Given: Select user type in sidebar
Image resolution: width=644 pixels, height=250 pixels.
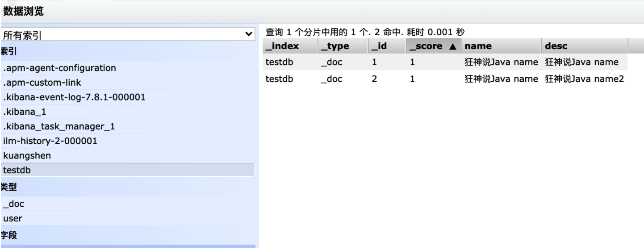Looking at the screenshot, I should pyautogui.click(x=127, y=218).
